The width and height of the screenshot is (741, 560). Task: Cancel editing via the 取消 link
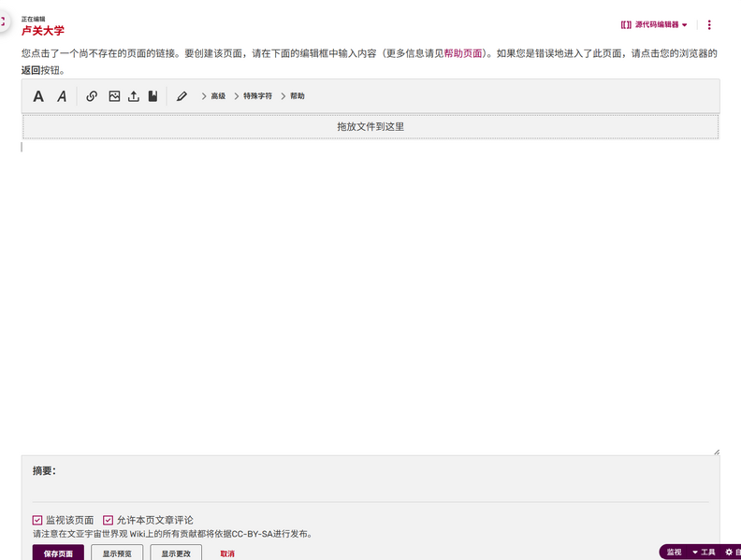(x=227, y=553)
